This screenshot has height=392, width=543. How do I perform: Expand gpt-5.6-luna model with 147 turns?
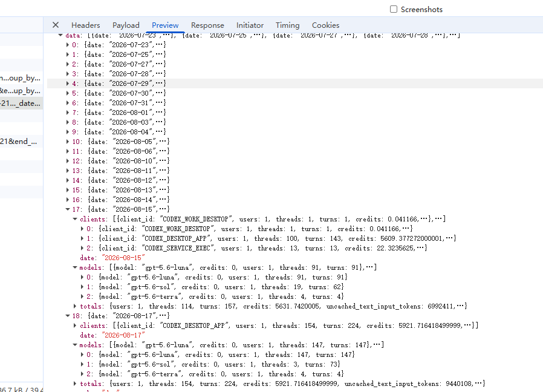[82, 354]
